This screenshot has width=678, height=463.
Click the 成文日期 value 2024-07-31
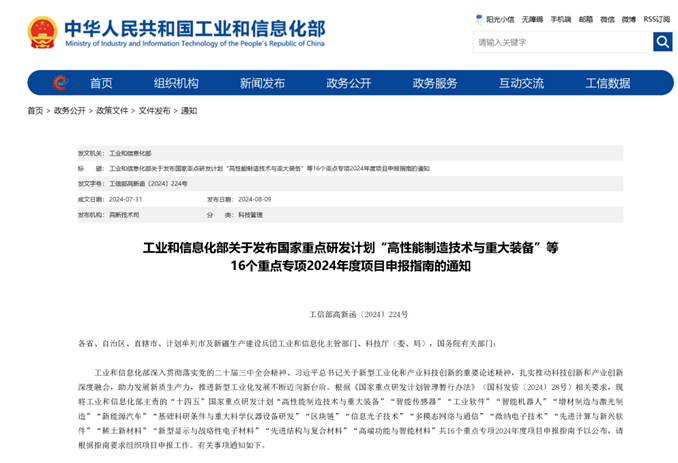coord(125,199)
